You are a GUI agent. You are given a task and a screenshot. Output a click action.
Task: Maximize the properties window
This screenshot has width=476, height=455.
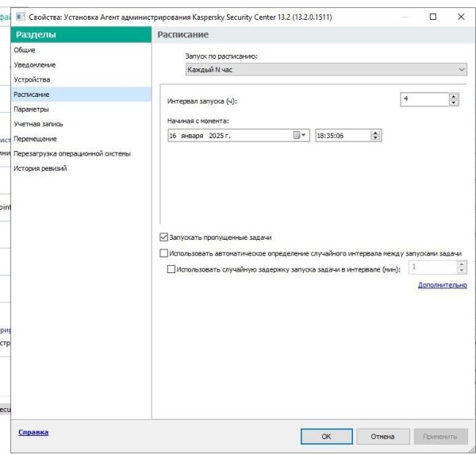(x=433, y=17)
